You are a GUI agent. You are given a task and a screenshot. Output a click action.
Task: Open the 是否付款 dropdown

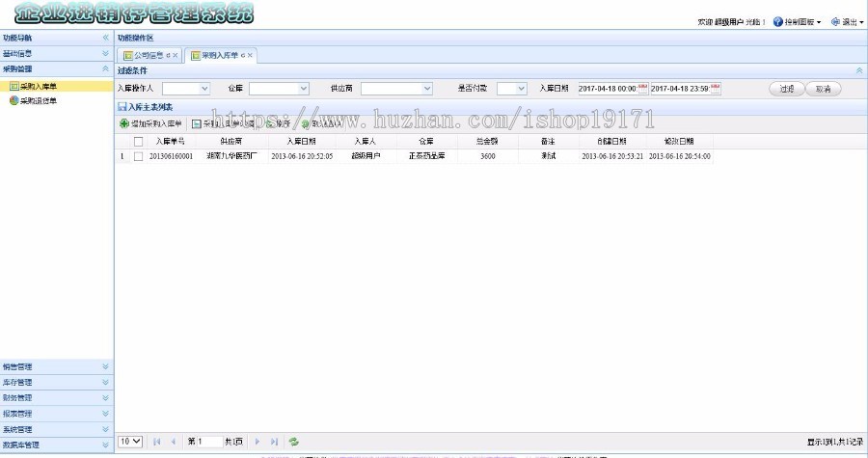pyautogui.click(x=521, y=89)
